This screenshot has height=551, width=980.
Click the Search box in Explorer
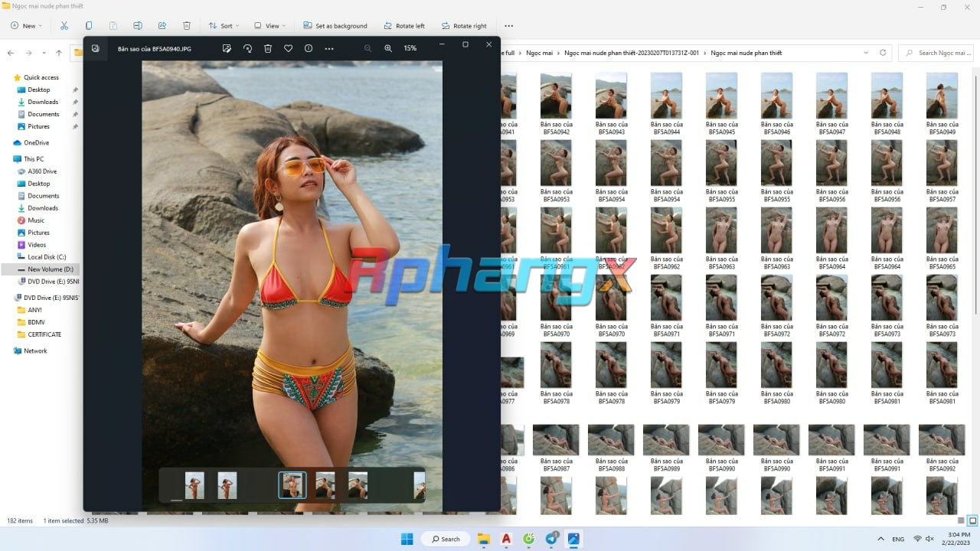(x=936, y=53)
